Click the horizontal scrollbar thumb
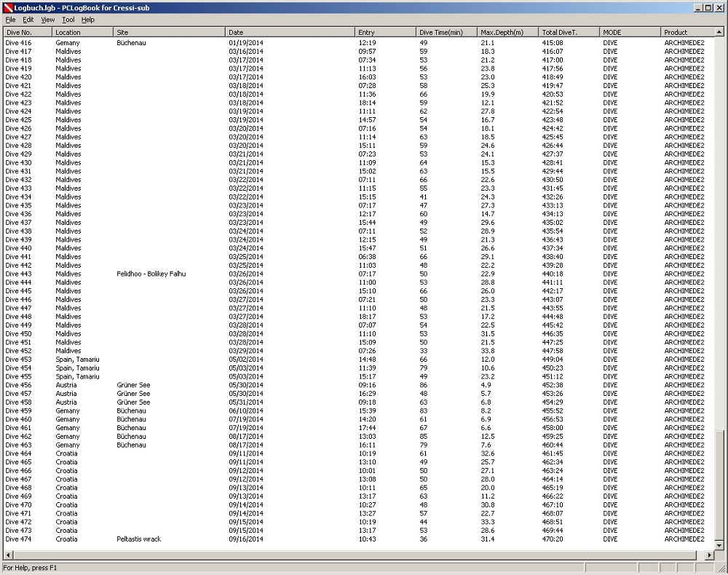The height and width of the screenshot is (575, 728). coord(355,555)
